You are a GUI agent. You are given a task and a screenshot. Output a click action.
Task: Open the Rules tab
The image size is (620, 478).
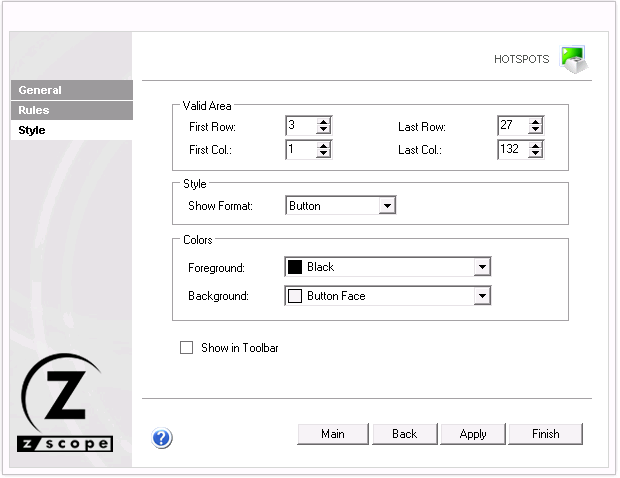(71, 110)
